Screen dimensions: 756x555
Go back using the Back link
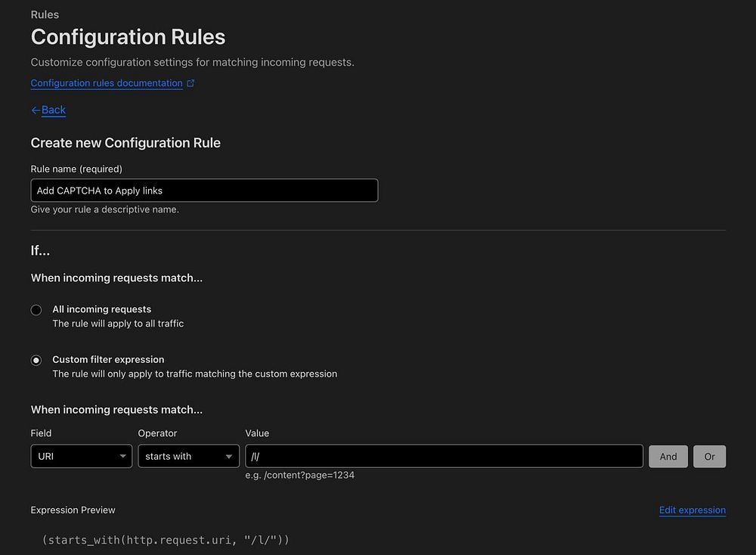point(53,110)
